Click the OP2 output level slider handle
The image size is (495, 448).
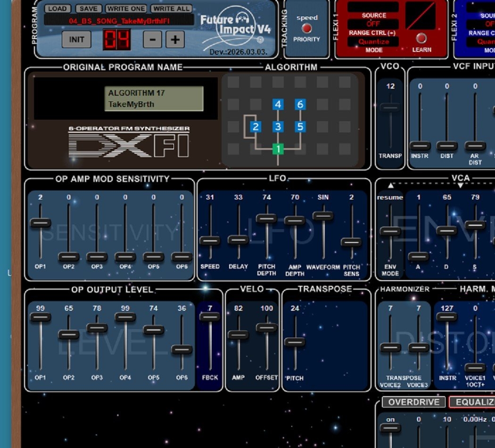(69, 335)
